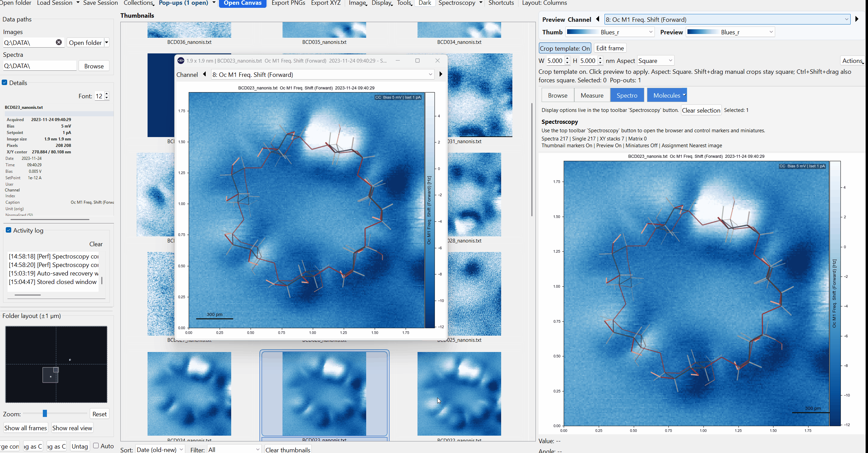Click the Clear selection button
868x453 pixels.
[x=701, y=110]
